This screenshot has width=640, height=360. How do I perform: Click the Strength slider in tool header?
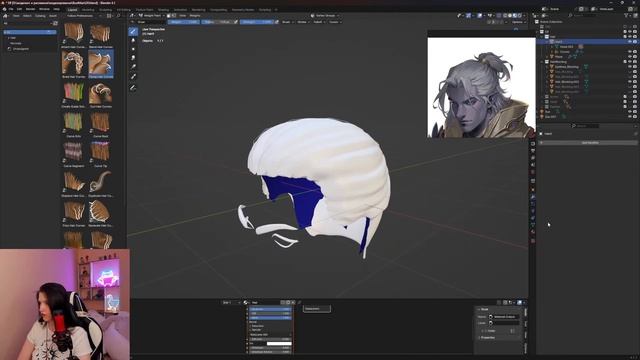click(x=257, y=22)
